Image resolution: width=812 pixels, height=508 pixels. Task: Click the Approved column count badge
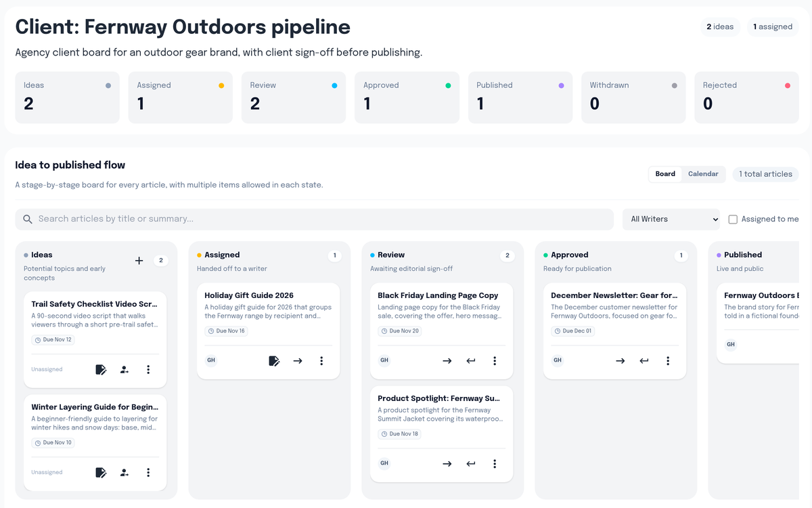pyautogui.click(x=681, y=256)
